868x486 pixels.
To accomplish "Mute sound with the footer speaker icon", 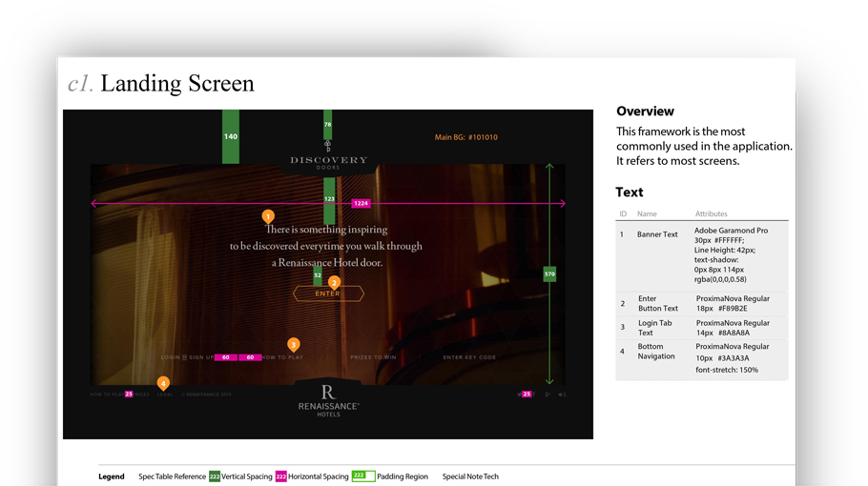I will [x=562, y=395].
